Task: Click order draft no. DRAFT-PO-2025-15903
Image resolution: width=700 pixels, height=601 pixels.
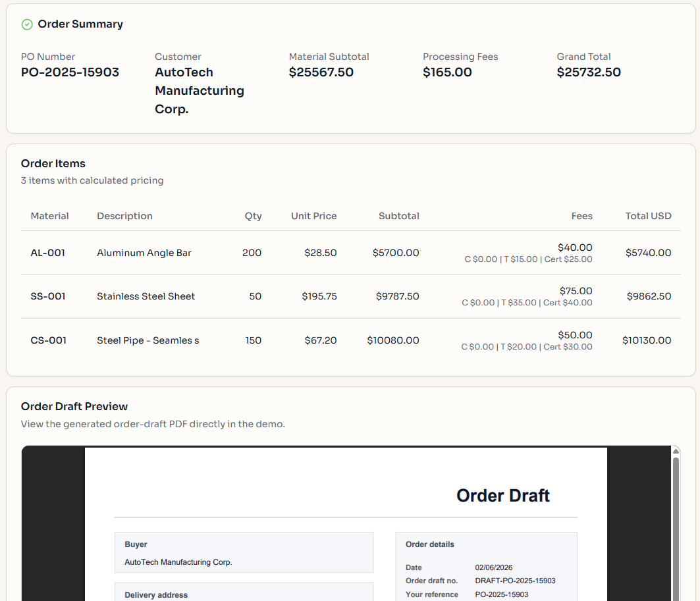Action: [515, 581]
